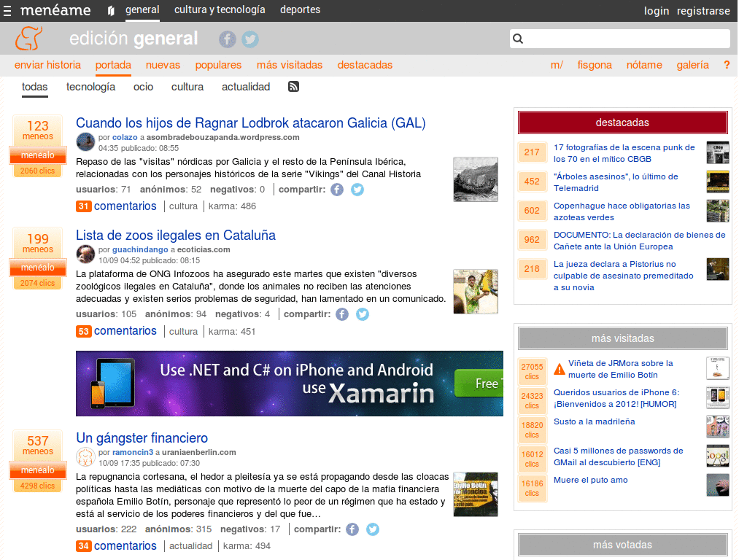Open 'Lista de zoos ilegales en Cataluña' headline
Viewport: 747px width, 560px height.
click(x=176, y=236)
